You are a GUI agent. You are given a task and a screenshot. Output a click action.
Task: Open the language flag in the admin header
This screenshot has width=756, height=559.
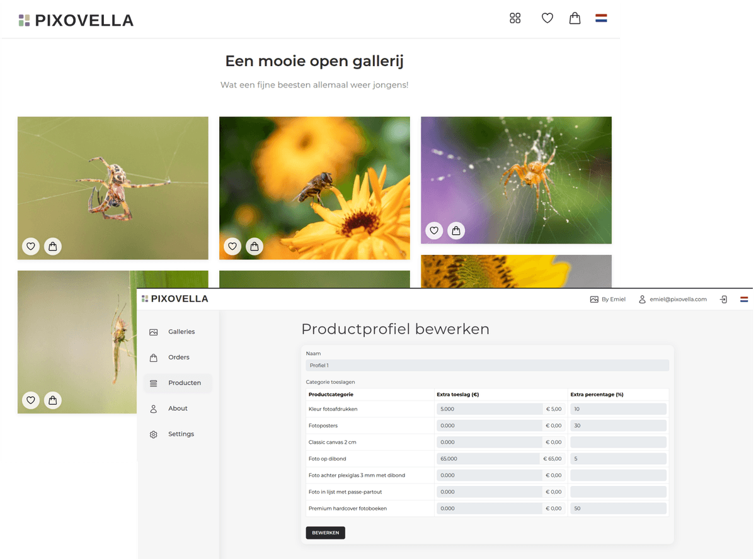[744, 299]
